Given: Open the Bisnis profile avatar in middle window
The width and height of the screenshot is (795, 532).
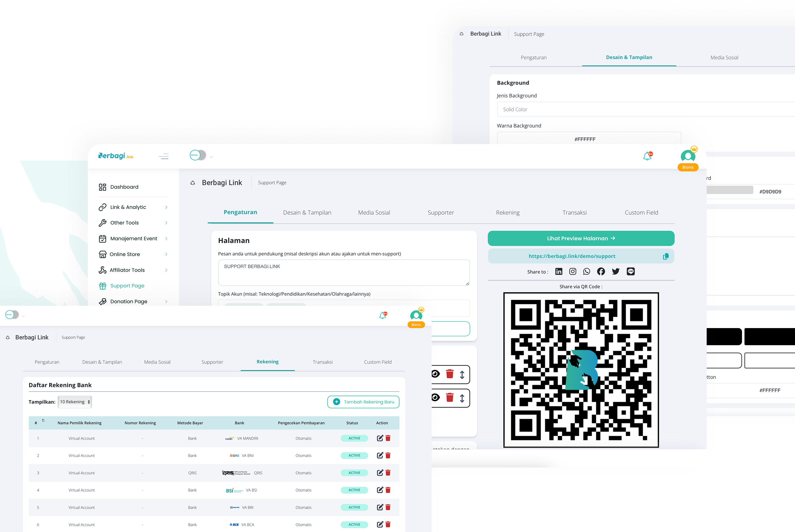Looking at the screenshot, I should (688, 156).
